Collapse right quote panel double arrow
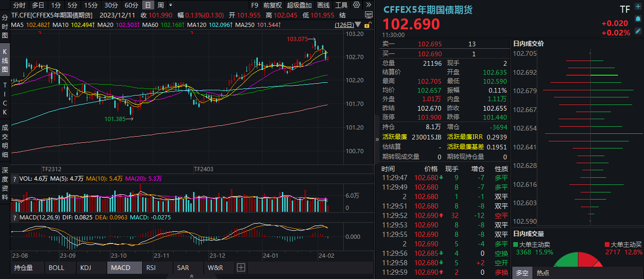This screenshot has width=644, height=279. coord(377,139)
